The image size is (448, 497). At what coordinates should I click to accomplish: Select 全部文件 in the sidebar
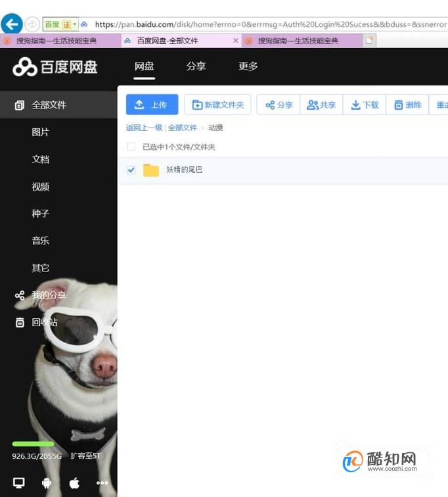pos(58,105)
